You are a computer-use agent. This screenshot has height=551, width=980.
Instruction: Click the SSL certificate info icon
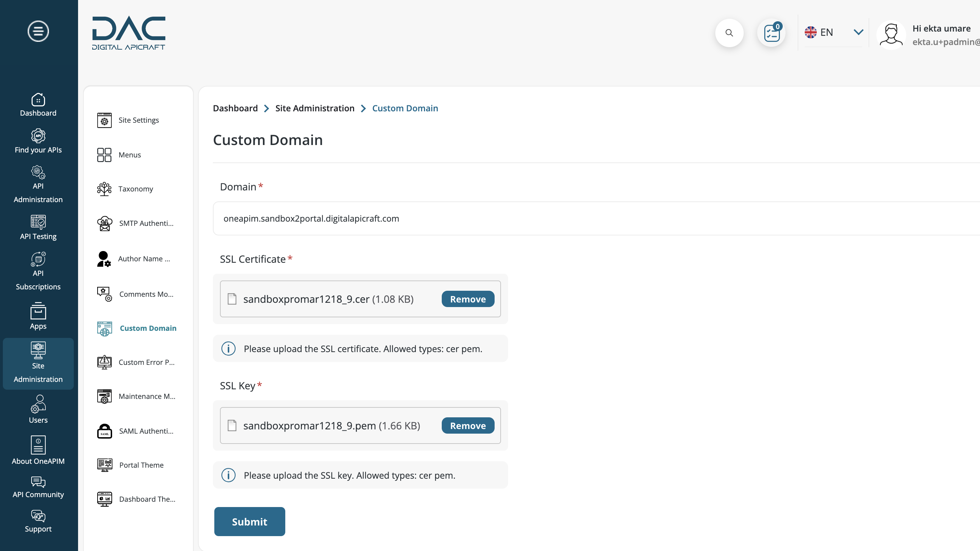229,349
